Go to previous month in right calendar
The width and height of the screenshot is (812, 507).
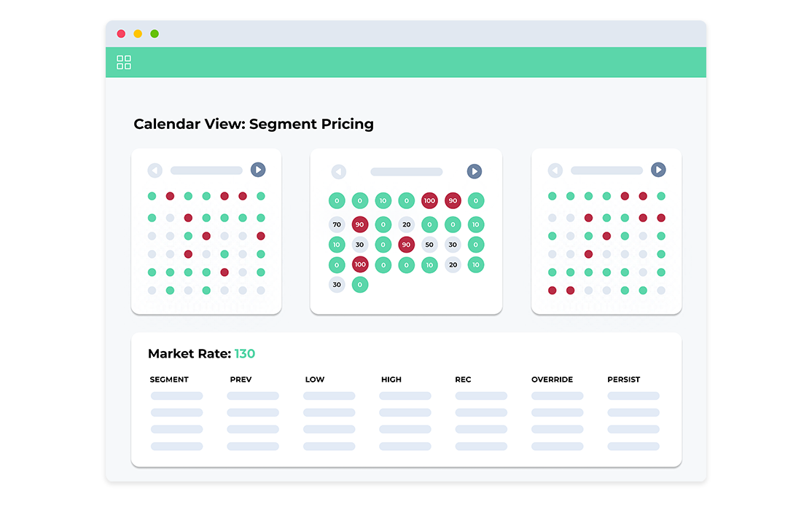[x=555, y=170]
